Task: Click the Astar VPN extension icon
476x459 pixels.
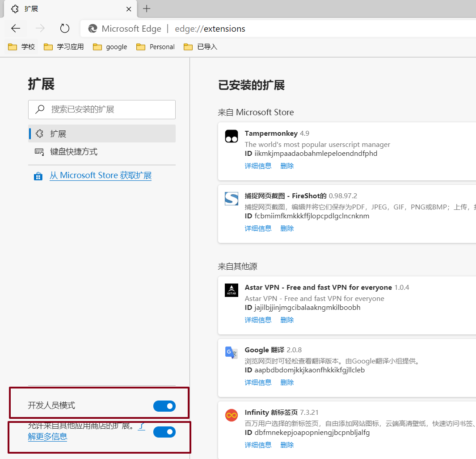Action: point(231,290)
